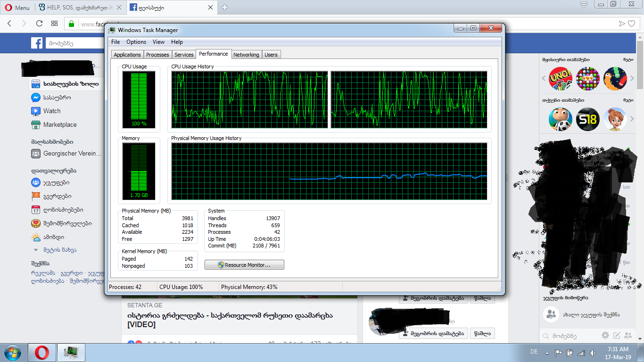Click the green padlock security icon

pyautogui.click(x=71, y=24)
